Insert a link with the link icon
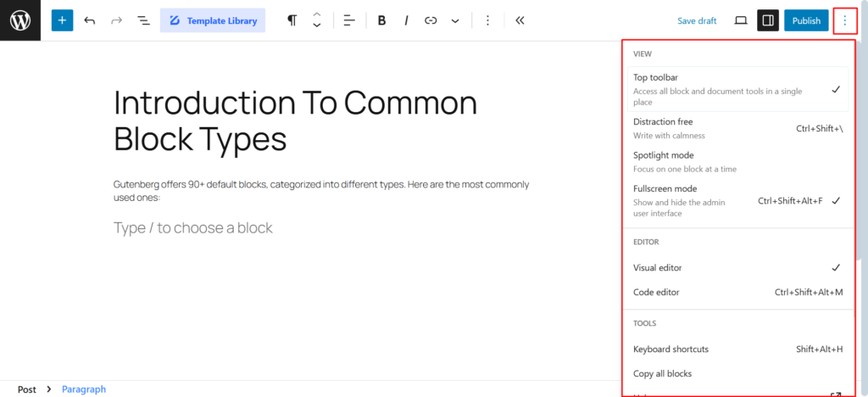Image resolution: width=868 pixels, height=397 pixels. coord(431,20)
